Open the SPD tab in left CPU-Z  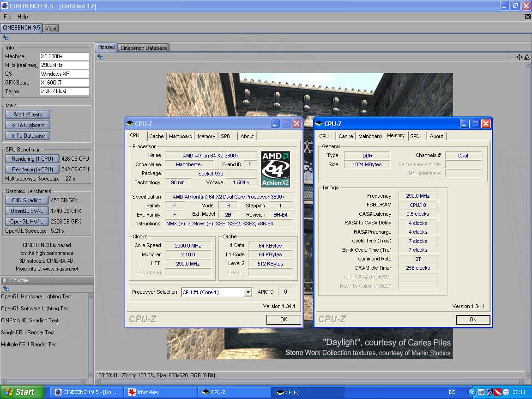[226, 136]
